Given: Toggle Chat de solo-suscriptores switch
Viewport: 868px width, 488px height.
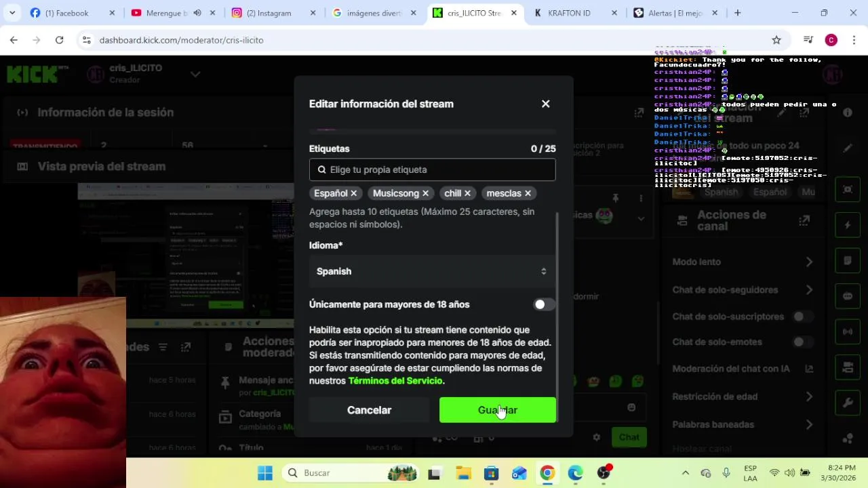Looking at the screenshot, I should click(804, 317).
